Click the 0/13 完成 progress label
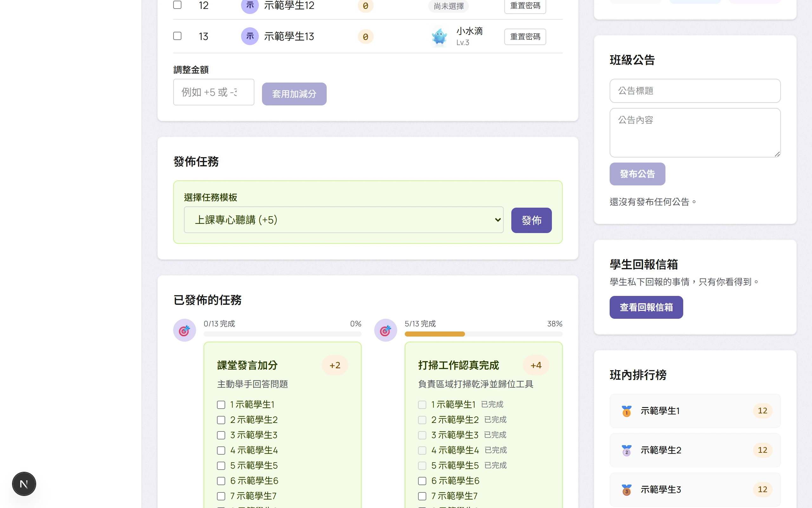 point(219,324)
